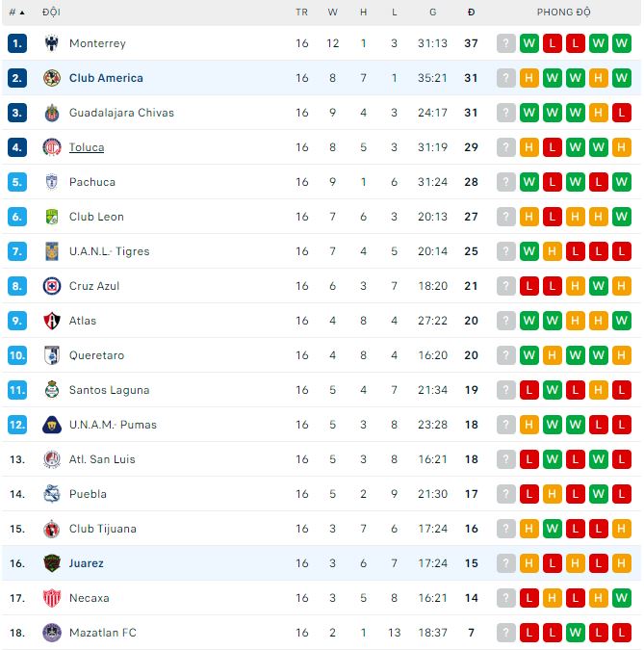Click Atlas's last green W form badge

[x=621, y=321]
